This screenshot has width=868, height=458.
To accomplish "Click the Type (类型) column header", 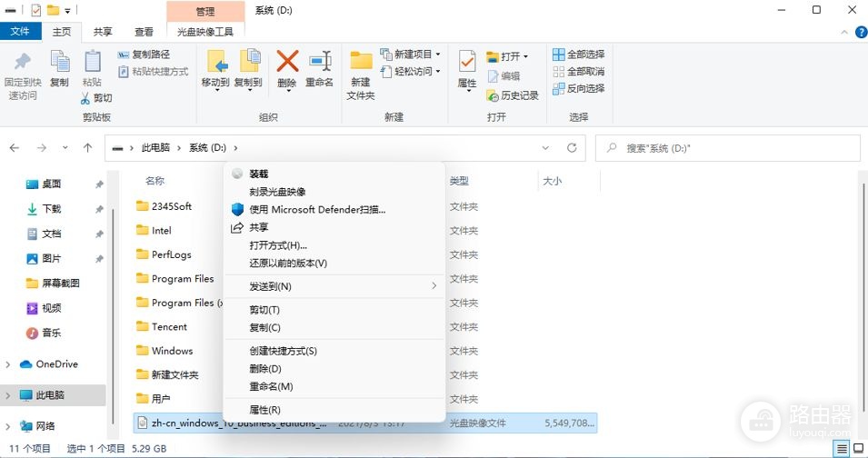I will point(459,181).
